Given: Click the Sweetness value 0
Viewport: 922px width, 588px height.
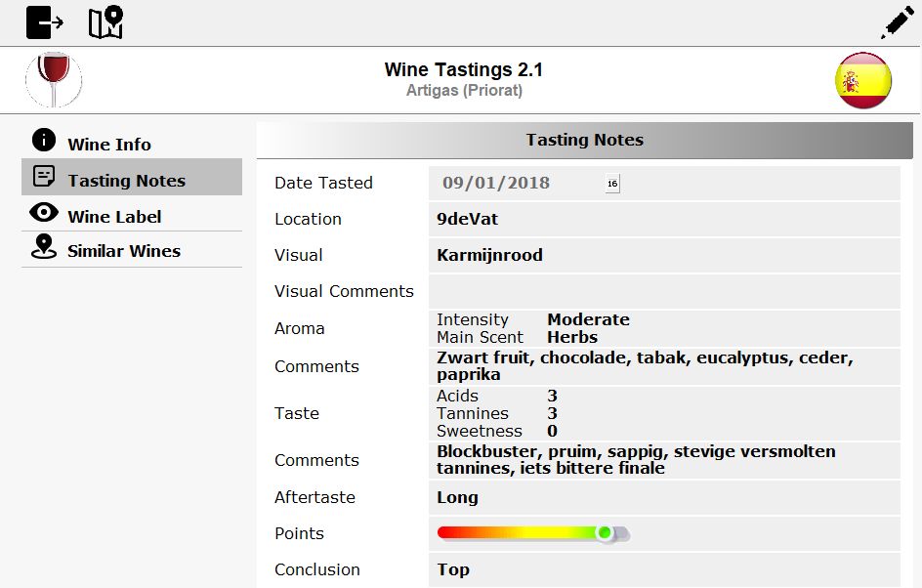Looking at the screenshot, I should coord(552,431).
